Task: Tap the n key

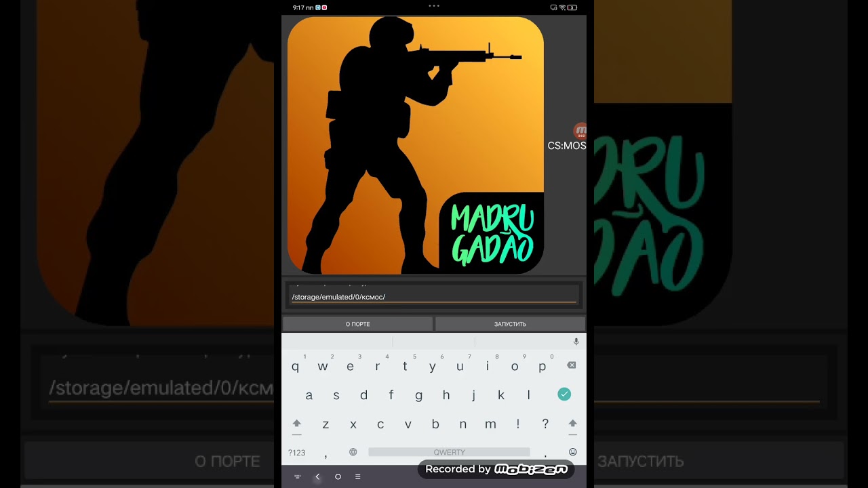Action: click(x=462, y=424)
